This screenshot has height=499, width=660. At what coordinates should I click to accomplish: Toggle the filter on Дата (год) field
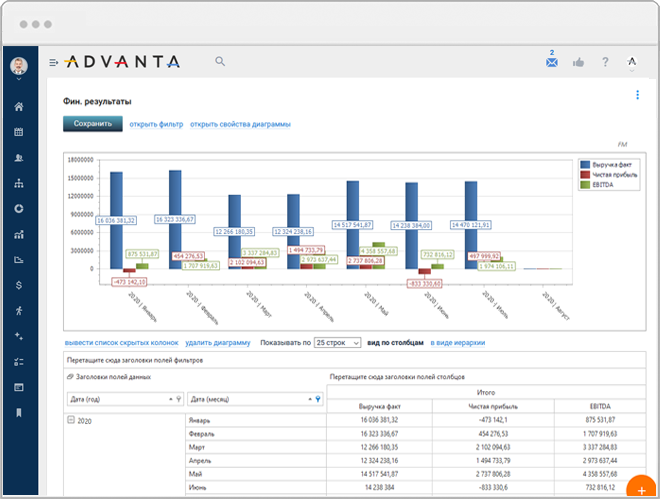click(x=179, y=399)
